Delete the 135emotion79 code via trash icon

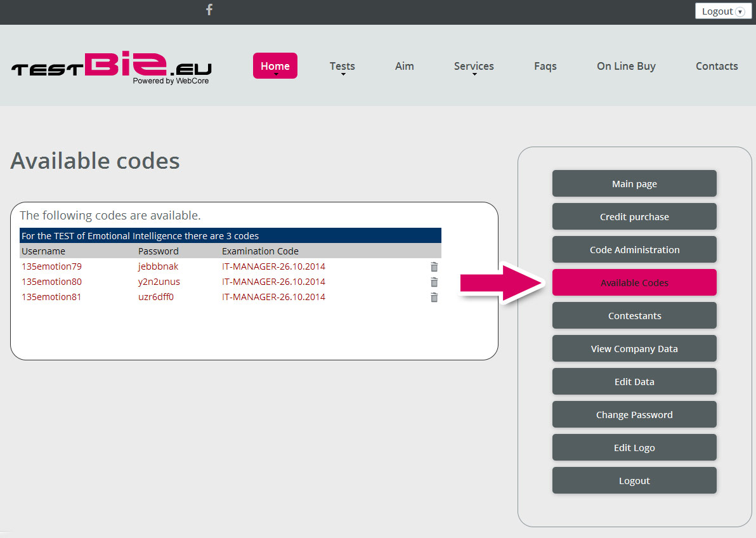pyautogui.click(x=434, y=267)
